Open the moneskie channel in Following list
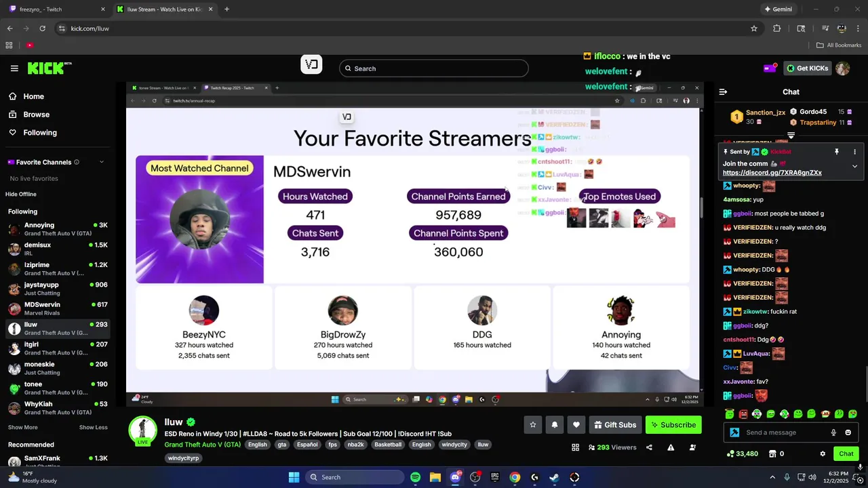 57,368
